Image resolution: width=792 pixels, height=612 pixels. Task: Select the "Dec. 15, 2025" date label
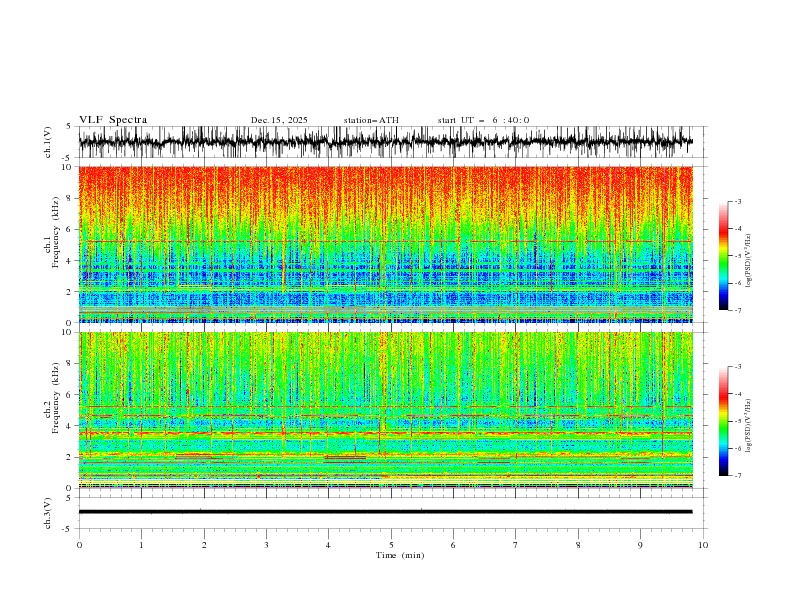(x=279, y=120)
